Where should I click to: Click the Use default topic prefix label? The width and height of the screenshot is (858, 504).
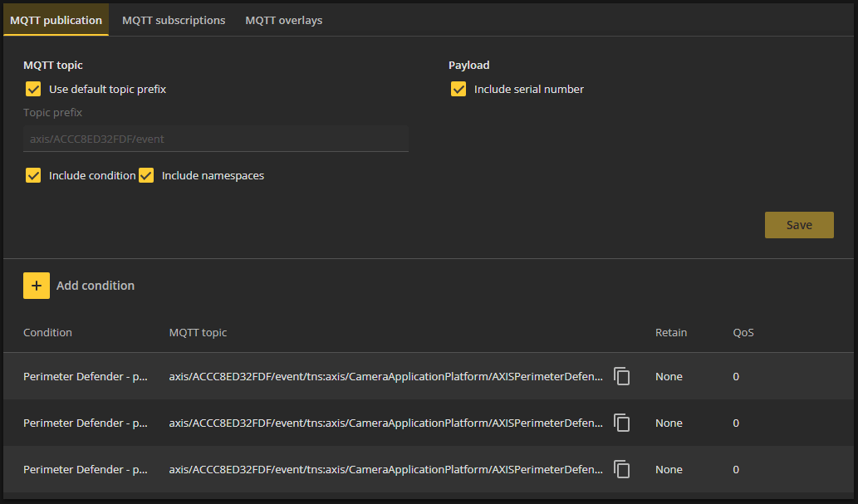point(107,89)
